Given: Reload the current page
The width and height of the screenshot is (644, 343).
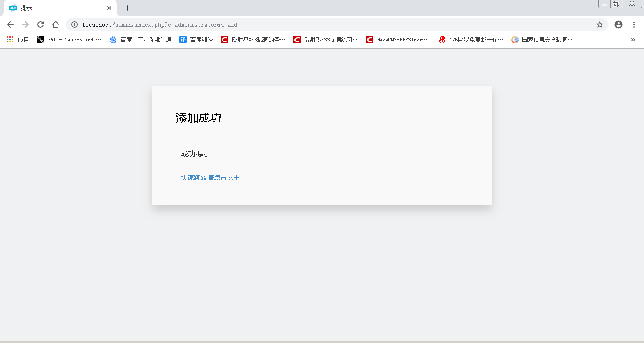Looking at the screenshot, I should point(41,24).
